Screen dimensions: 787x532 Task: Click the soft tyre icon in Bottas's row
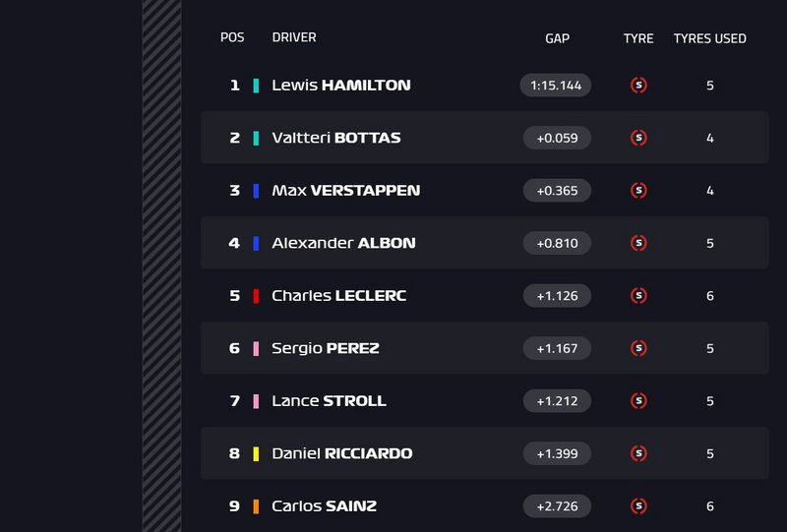coord(638,138)
